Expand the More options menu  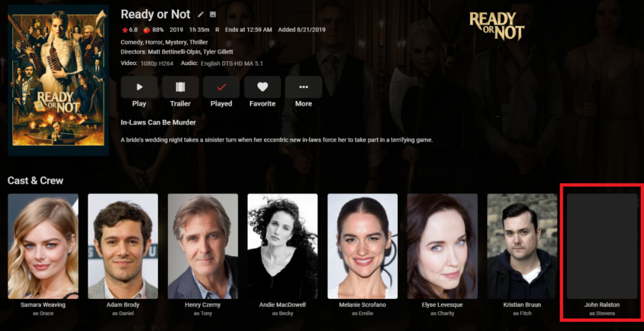[303, 87]
